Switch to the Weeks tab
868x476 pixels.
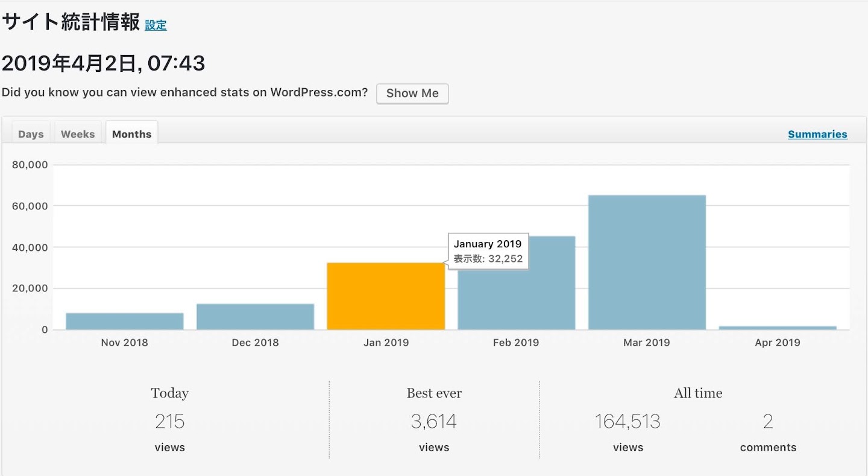click(x=78, y=134)
